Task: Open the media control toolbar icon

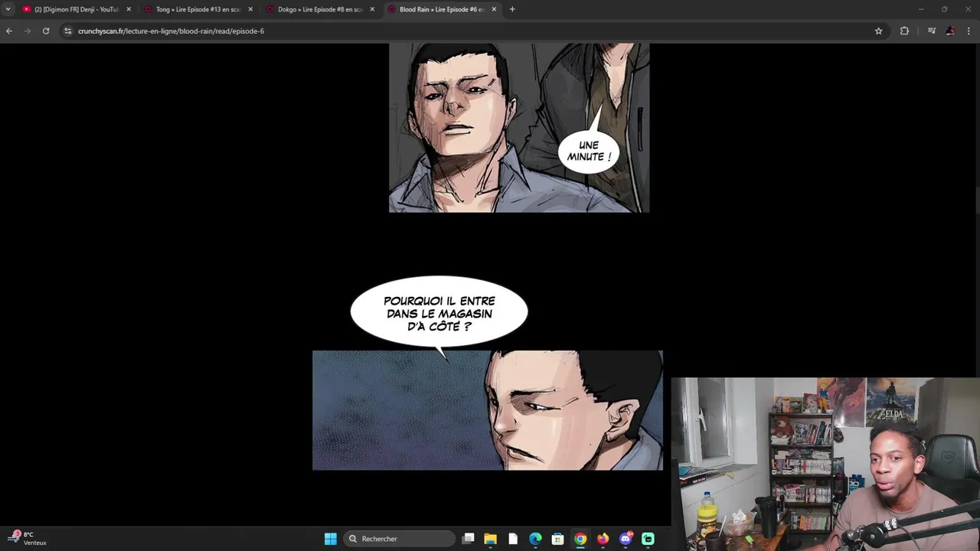Action: [x=932, y=31]
